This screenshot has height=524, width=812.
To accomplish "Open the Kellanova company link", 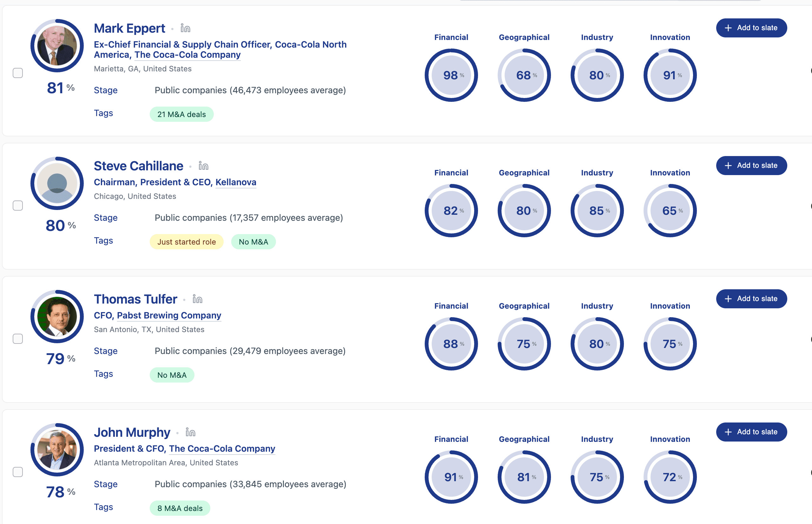I will [x=236, y=182].
